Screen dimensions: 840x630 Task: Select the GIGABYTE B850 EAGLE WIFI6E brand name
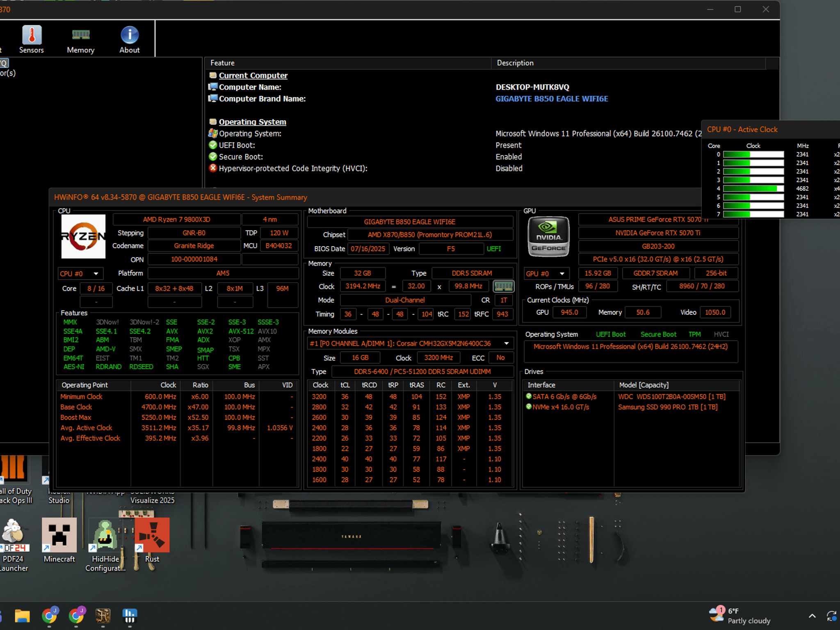coord(552,99)
